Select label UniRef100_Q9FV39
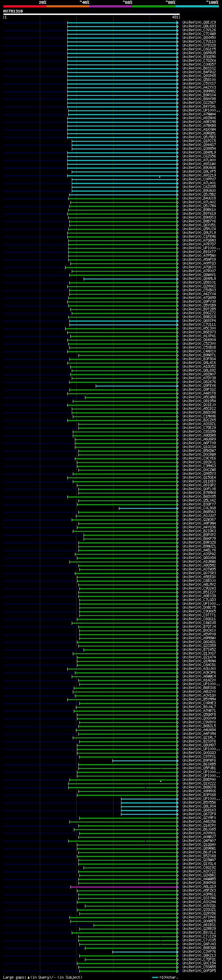 point(199,302)
